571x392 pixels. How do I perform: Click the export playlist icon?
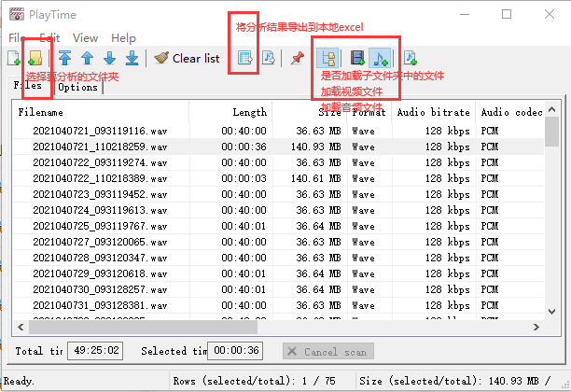point(269,58)
